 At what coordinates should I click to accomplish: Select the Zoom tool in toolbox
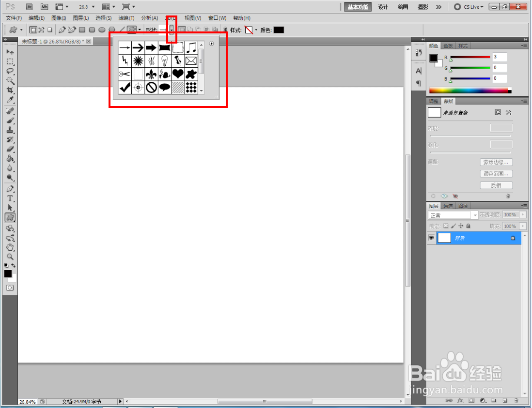[x=10, y=257]
